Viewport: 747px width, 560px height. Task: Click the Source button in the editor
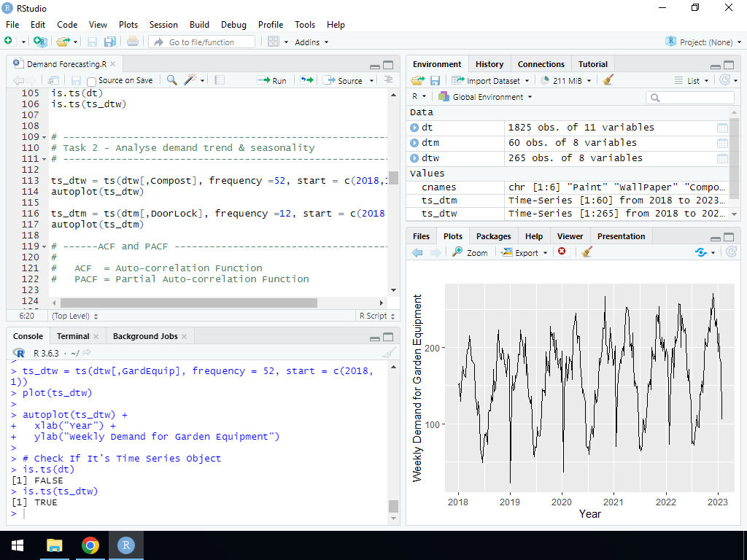coord(344,80)
